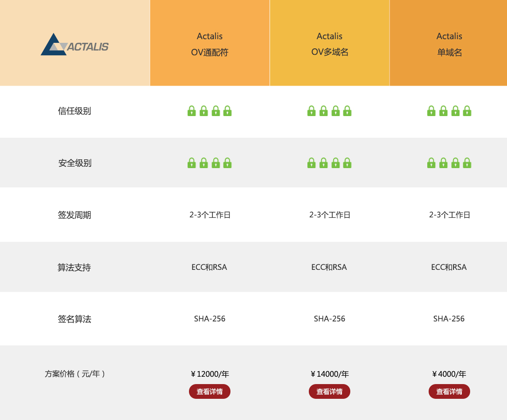
Task: Click 2-3个工作日 under OV通配符
Action: click(x=210, y=215)
